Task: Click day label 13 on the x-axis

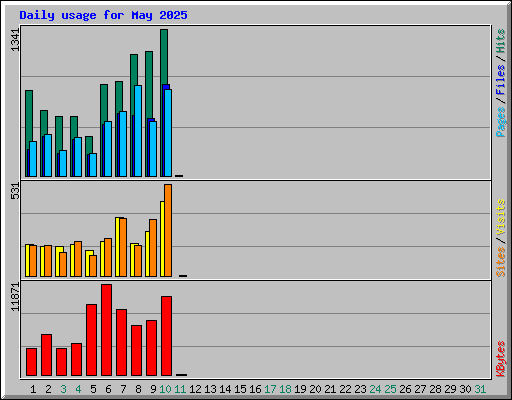Action: pyautogui.click(x=210, y=389)
